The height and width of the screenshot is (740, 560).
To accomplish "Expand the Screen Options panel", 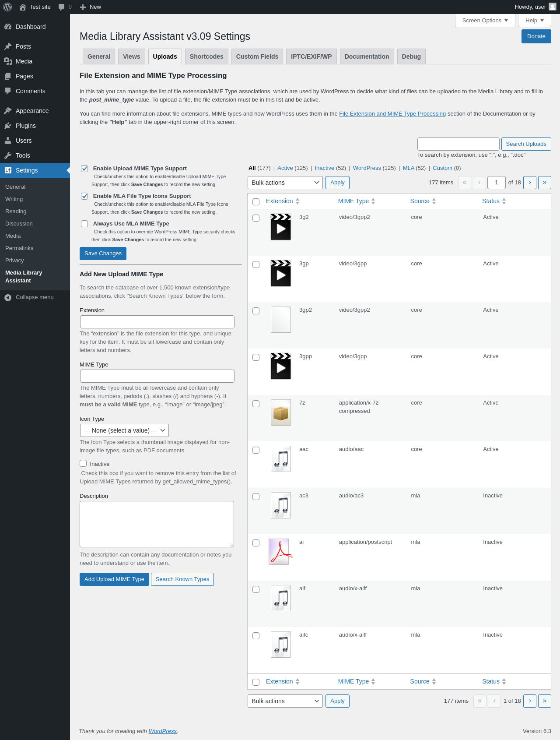I will [x=485, y=21].
